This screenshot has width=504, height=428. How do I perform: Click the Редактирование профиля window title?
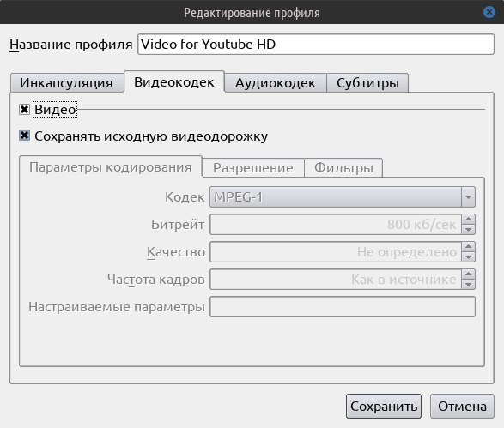252,13
